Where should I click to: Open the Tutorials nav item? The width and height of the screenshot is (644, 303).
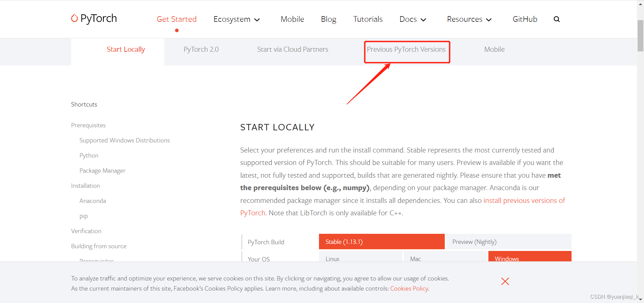point(368,19)
